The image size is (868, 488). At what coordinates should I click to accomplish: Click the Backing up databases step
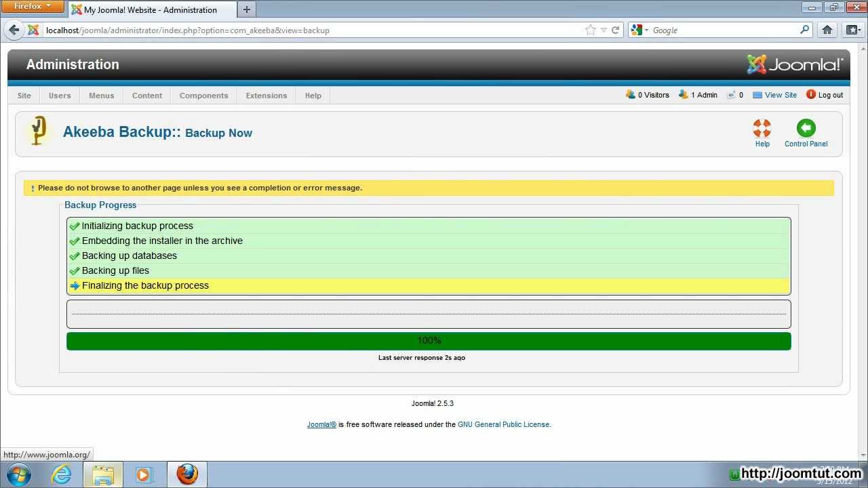point(429,256)
